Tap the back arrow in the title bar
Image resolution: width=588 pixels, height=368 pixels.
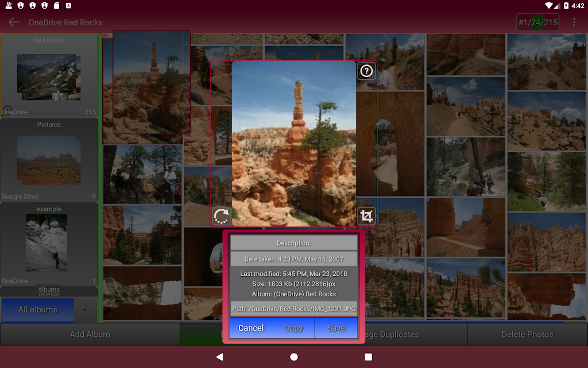pos(14,22)
